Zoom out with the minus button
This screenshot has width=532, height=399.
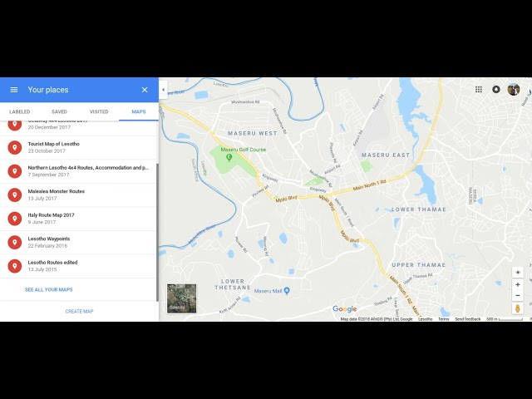coord(518,296)
